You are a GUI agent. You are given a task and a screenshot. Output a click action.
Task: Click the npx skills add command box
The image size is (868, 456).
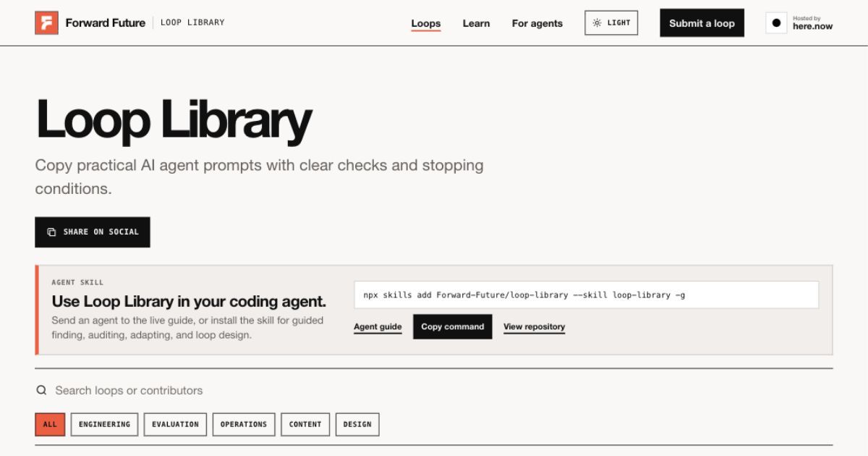(587, 295)
